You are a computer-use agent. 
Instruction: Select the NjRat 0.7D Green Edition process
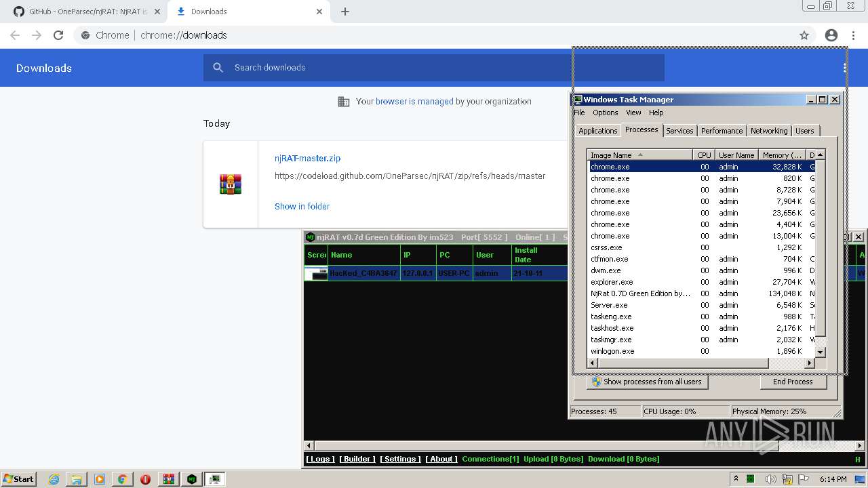click(701, 293)
